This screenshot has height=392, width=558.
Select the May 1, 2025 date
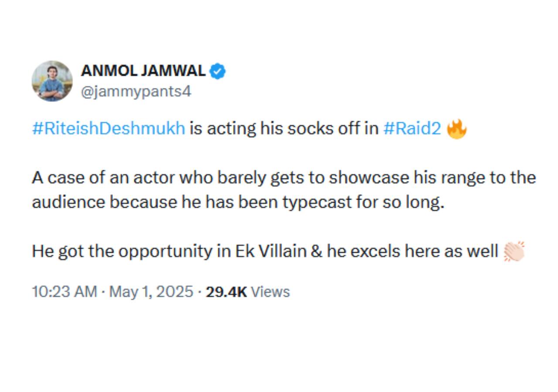click(151, 291)
